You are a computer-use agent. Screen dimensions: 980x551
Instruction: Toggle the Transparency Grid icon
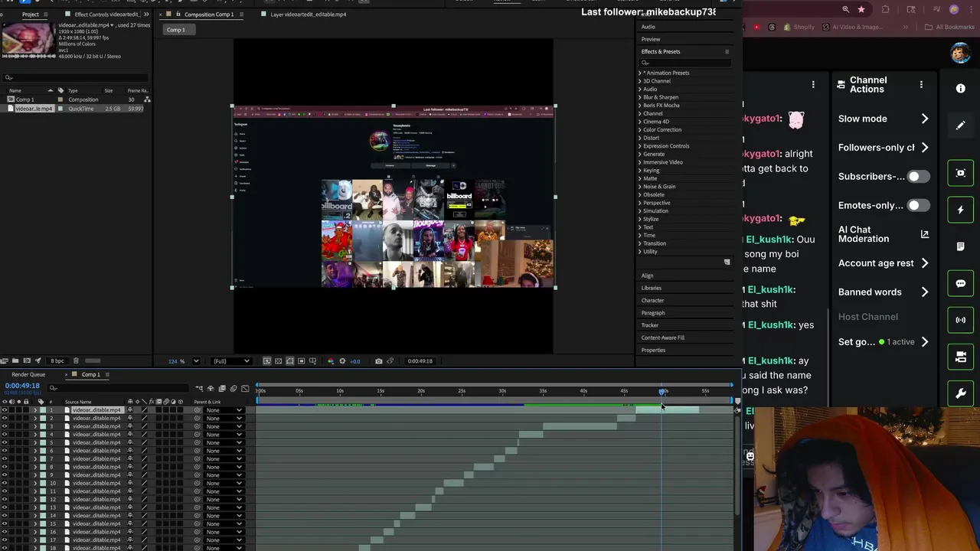279,361
